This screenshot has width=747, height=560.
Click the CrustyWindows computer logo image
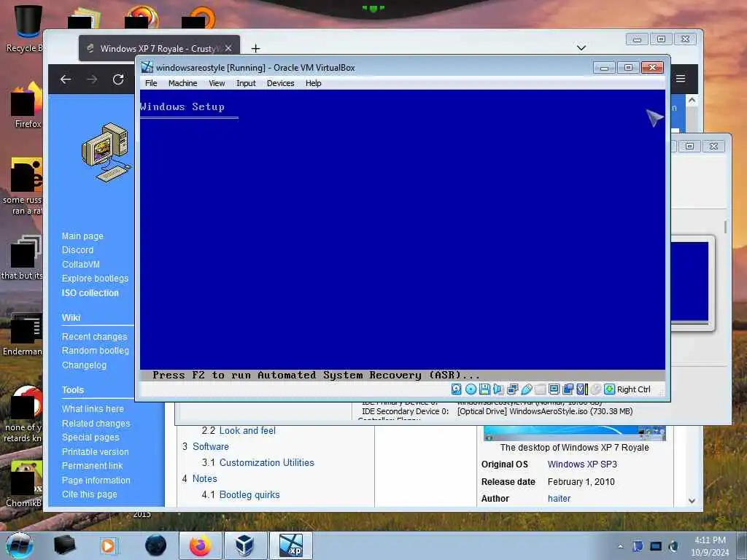point(106,152)
